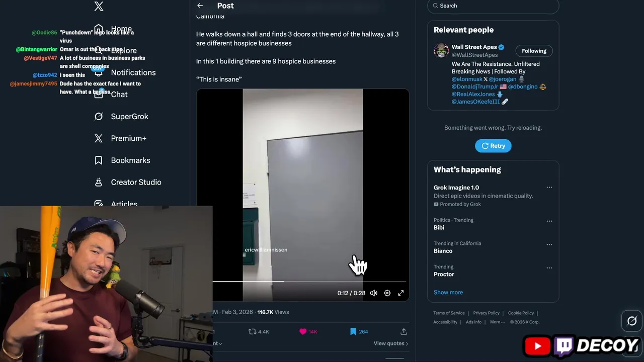This screenshot has height=362, width=644.
Task: Click the Retry button
Action: pos(493,146)
